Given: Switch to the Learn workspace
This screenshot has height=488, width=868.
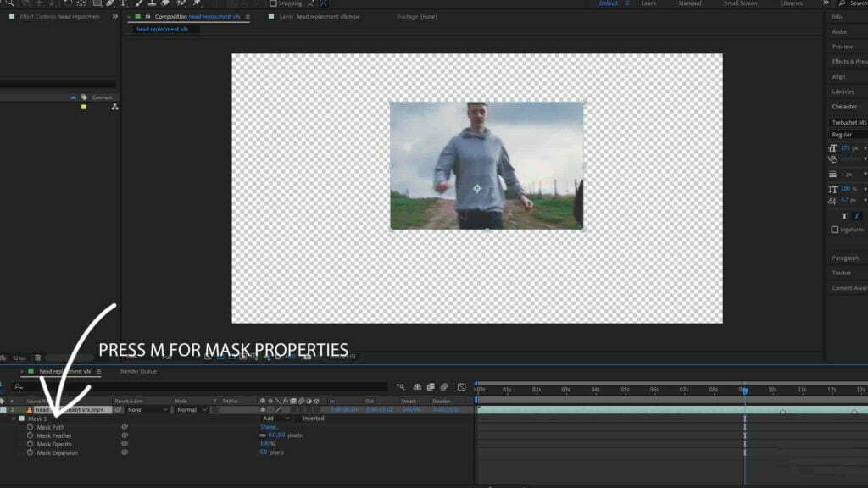Looking at the screenshot, I should tap(648, 3).
